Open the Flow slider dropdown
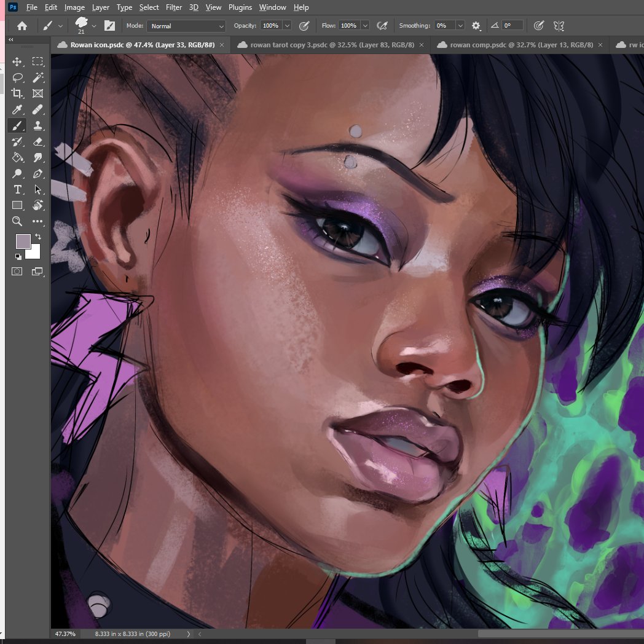 click(365, 25)
